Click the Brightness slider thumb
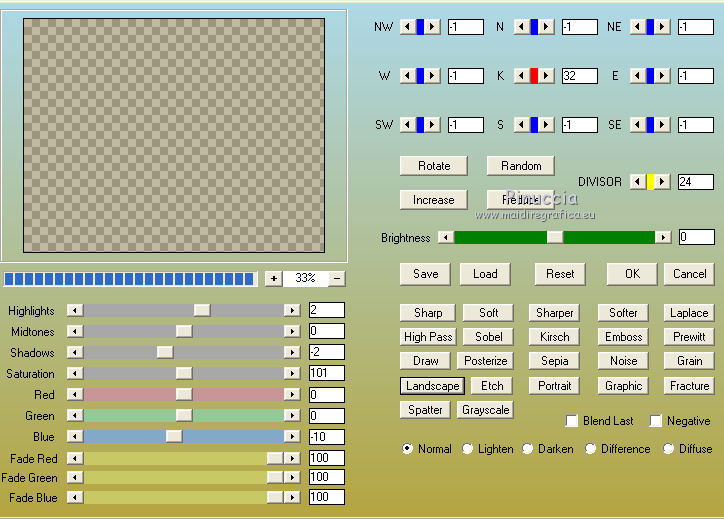724x519 pixels. [555, 237]
